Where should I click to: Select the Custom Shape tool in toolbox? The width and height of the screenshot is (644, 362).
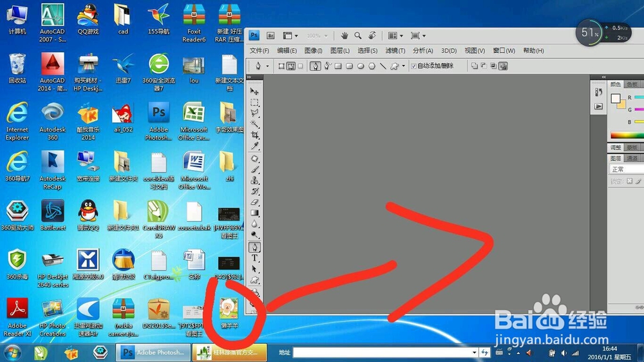click(254, 280)
